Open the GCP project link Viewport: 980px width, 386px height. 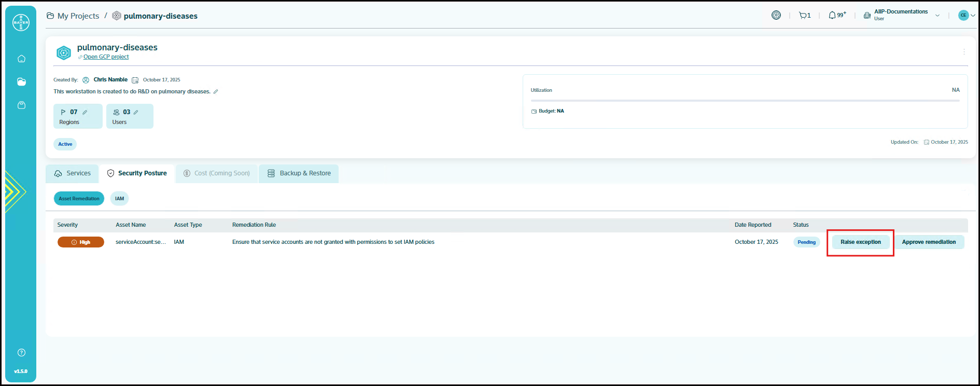pos(106,57)
